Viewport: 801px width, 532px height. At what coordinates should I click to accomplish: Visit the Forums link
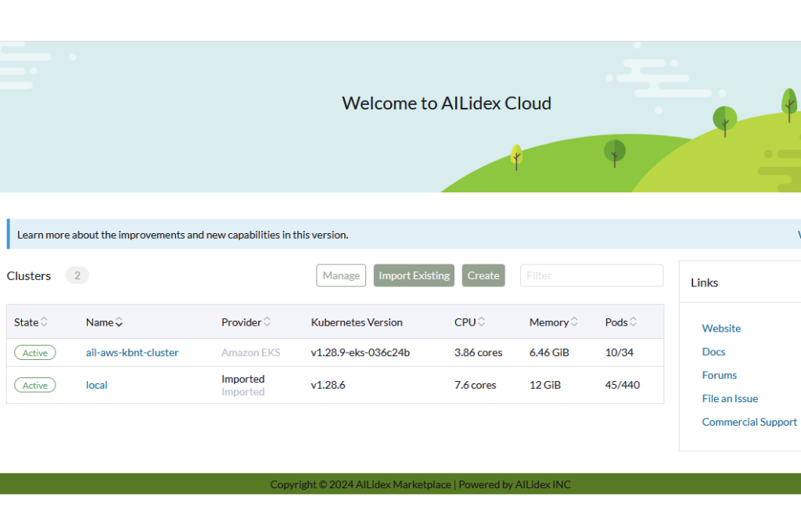click(x=719, y=376)
